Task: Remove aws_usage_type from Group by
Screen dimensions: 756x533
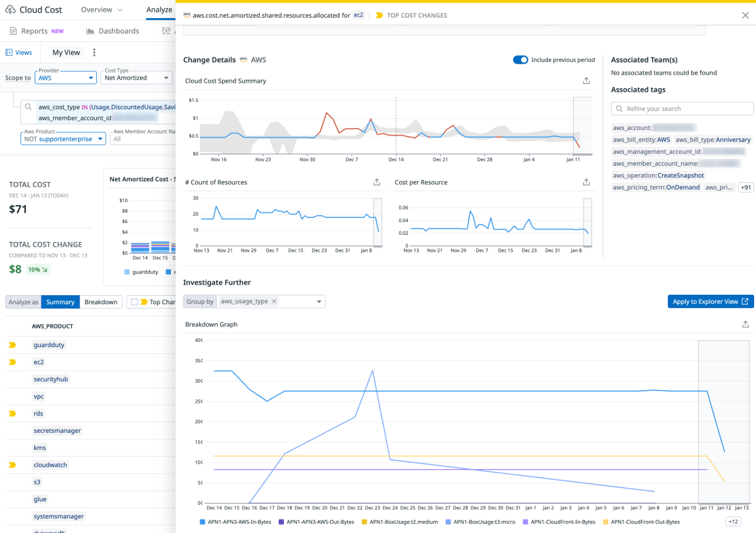Action: pos(274,301)
